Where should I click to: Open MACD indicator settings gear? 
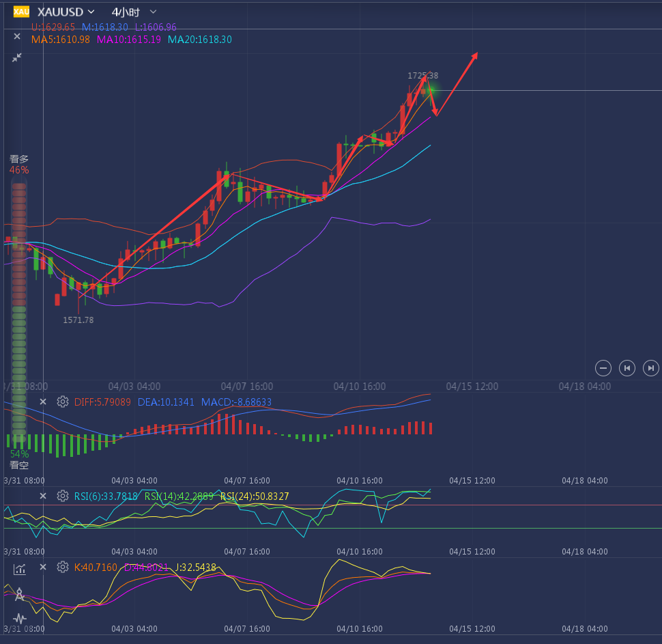tap(63, 402)
